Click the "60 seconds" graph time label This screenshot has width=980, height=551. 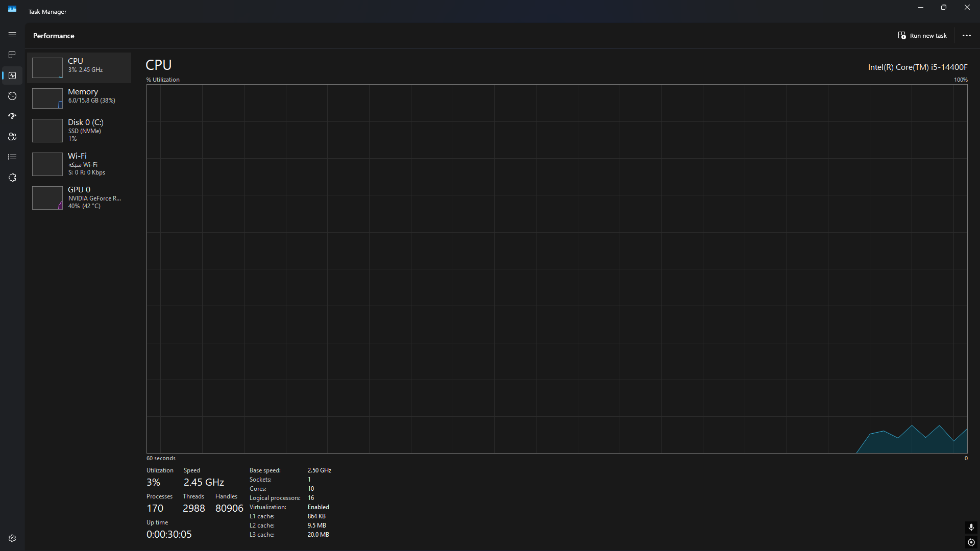pyautogui.click(x=161, y=458)
